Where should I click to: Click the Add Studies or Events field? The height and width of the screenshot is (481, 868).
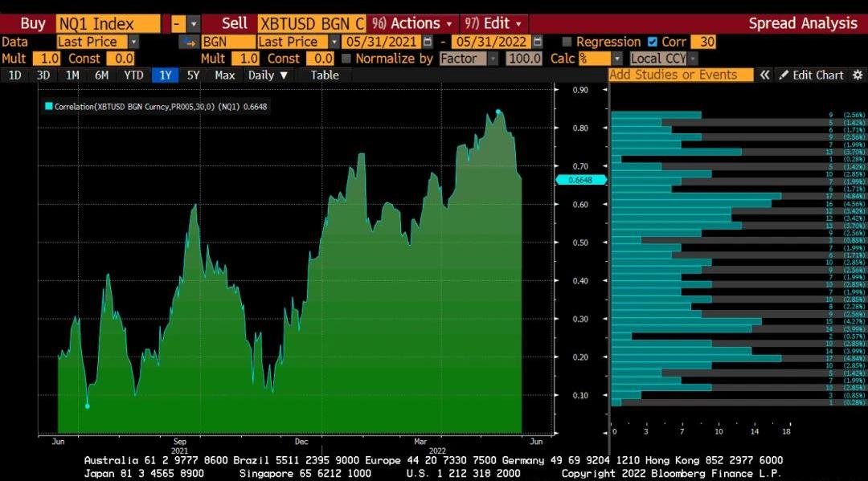[x=681, y=75]
